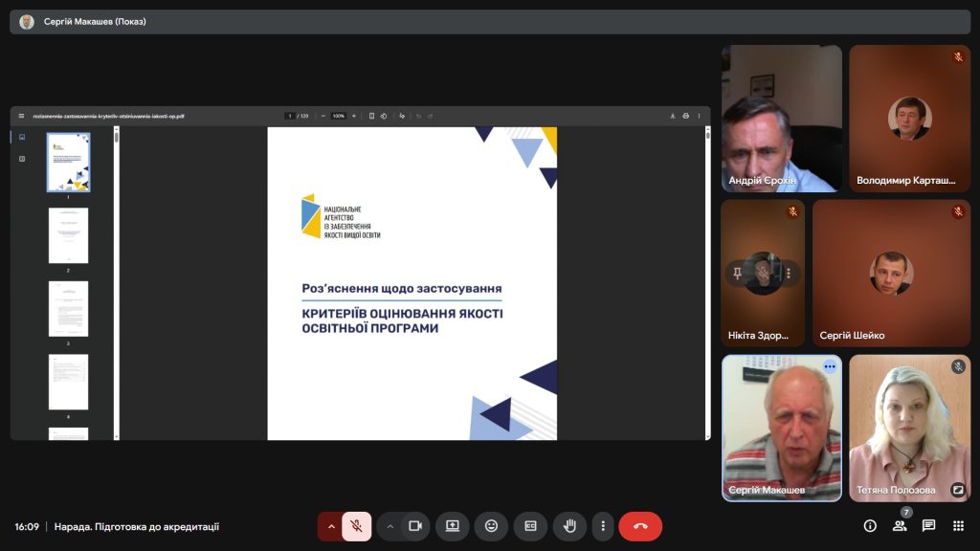Toggle the camera on or off
This screenshot has height=551, width=980.
415,526
